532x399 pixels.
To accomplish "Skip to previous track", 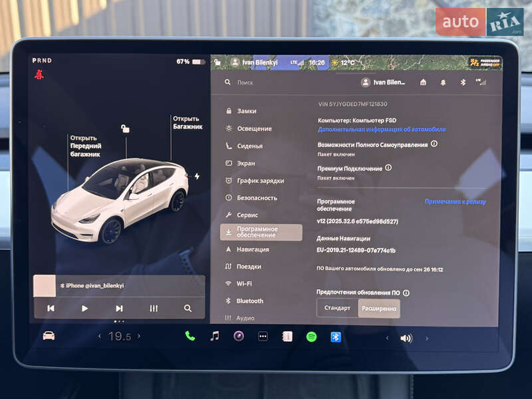I will (x=51, y=308).
